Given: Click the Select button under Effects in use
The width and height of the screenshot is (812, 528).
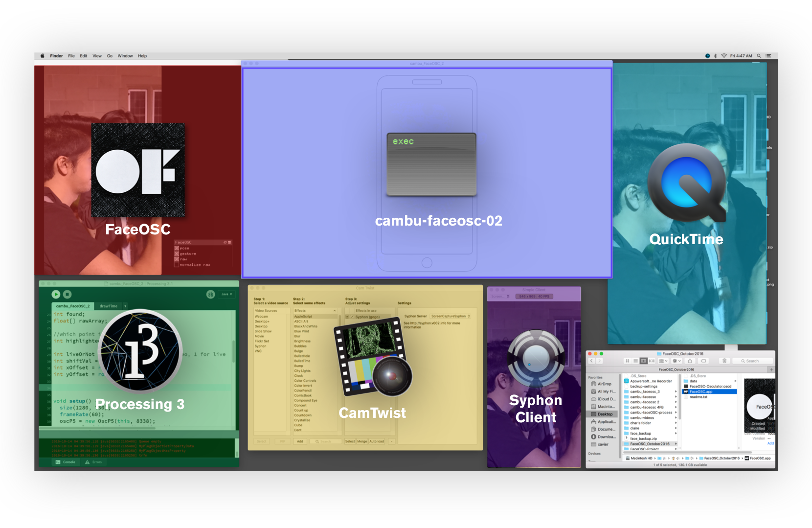Looking at the screenshot, I should (x=350, y=441).
